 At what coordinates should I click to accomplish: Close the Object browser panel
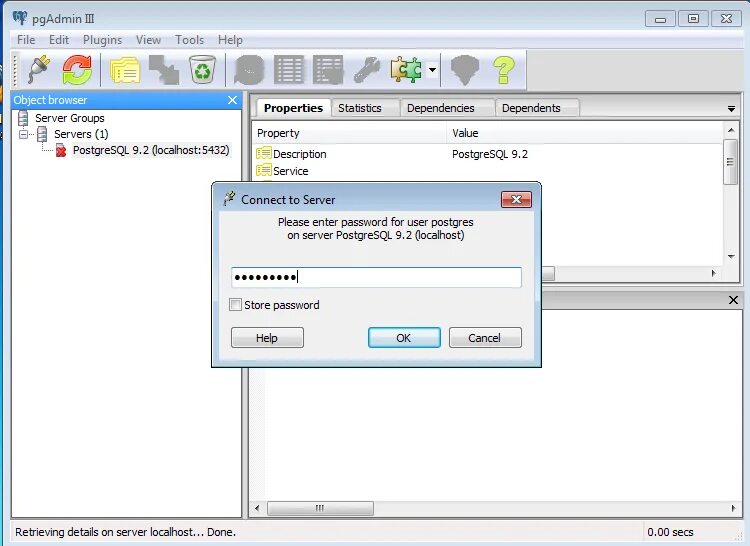click(x=232, y=100)
